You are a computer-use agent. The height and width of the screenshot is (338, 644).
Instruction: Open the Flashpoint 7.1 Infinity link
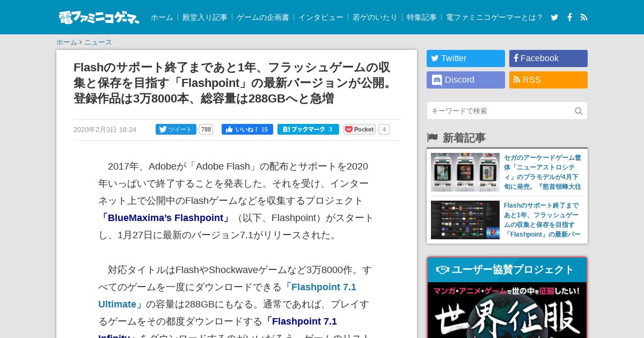pos(217,328)
